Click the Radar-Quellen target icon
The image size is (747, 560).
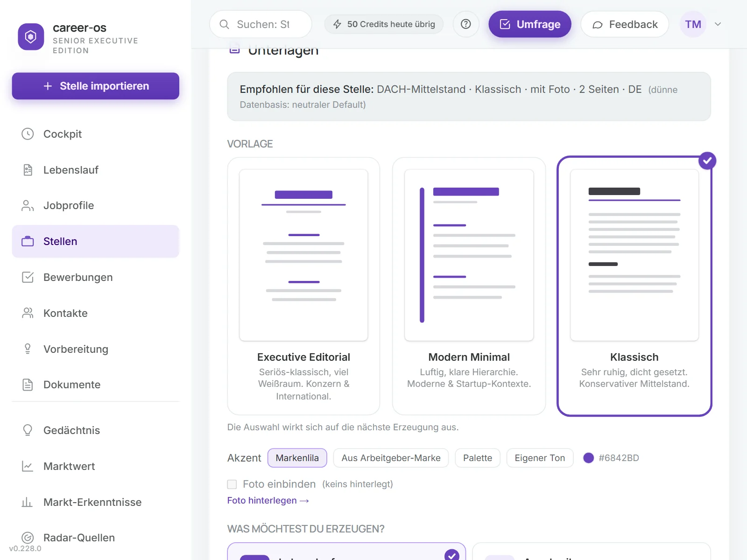pos(28,538)
